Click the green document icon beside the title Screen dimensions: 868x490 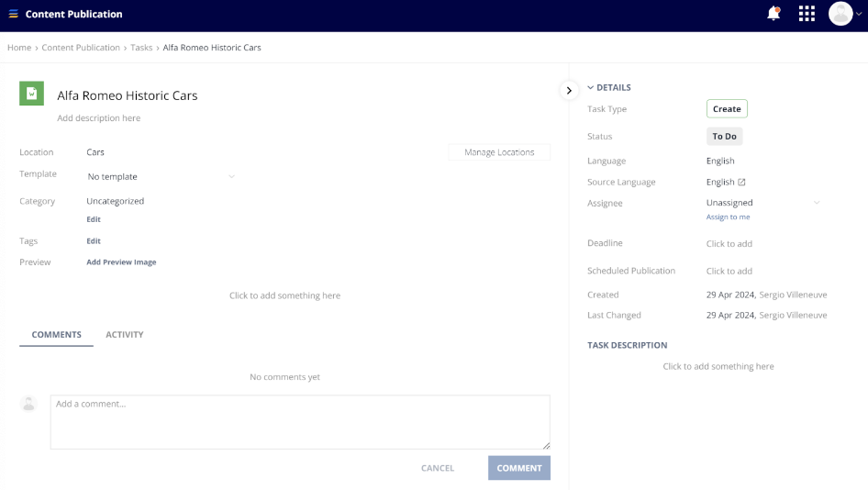tap(31, 93)
